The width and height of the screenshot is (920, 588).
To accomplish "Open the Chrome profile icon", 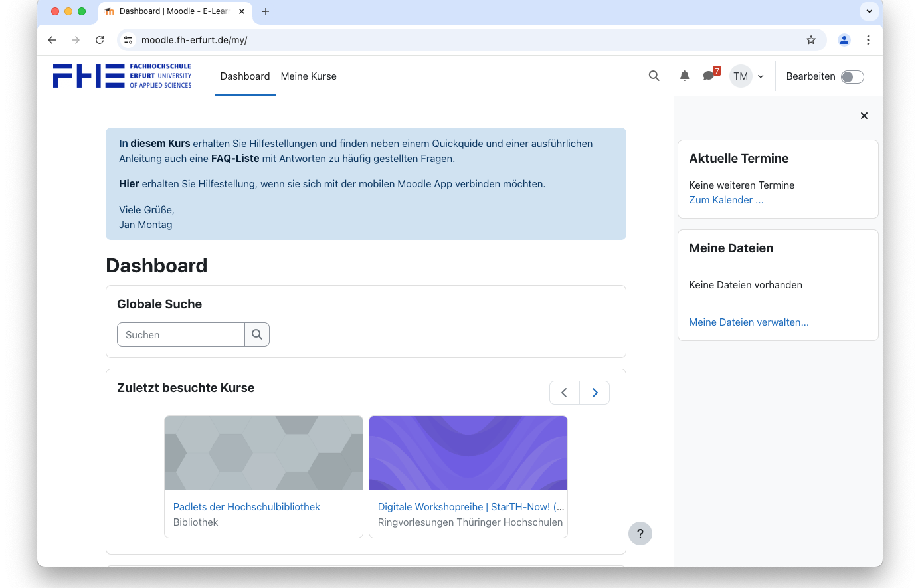I will 844,40.
